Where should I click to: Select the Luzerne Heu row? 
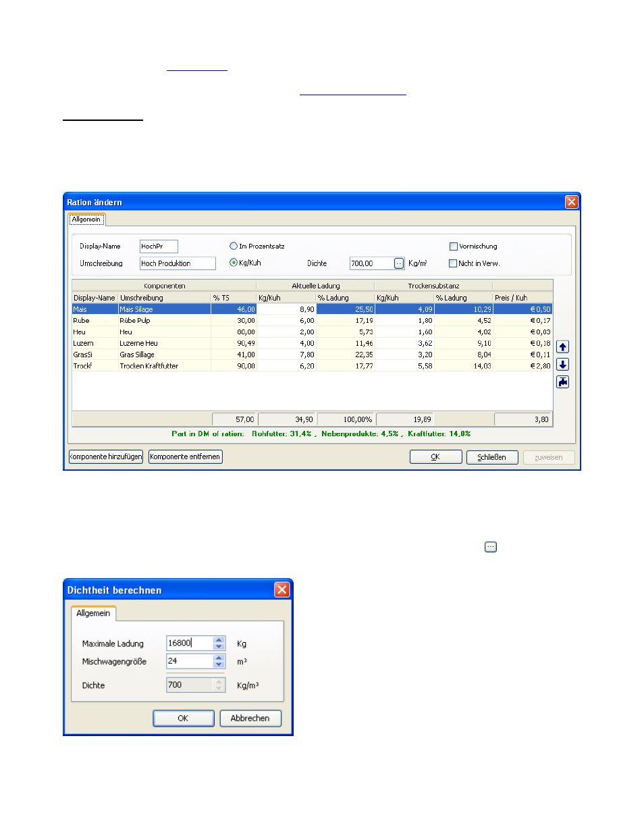tap(312, 343)
